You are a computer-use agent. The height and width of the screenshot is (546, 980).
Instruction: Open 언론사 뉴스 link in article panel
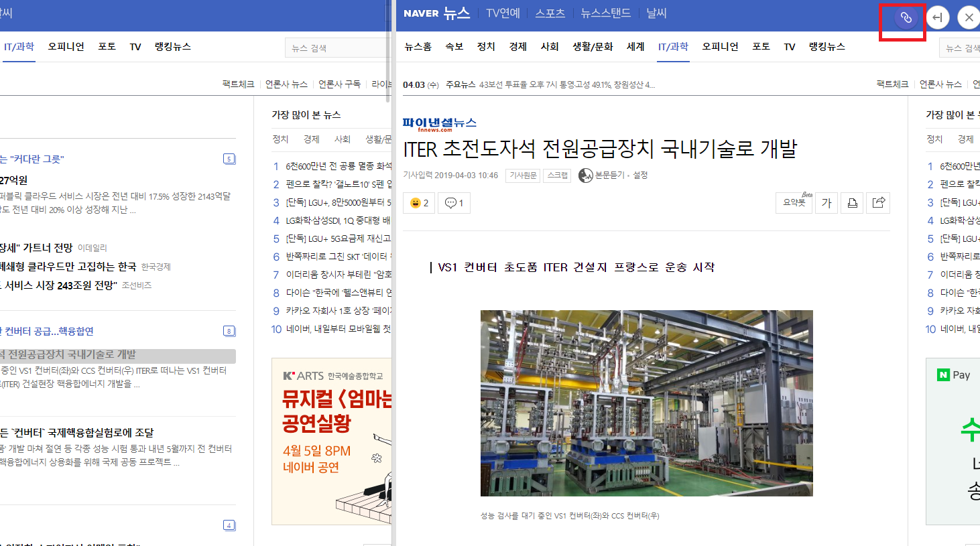940,84
